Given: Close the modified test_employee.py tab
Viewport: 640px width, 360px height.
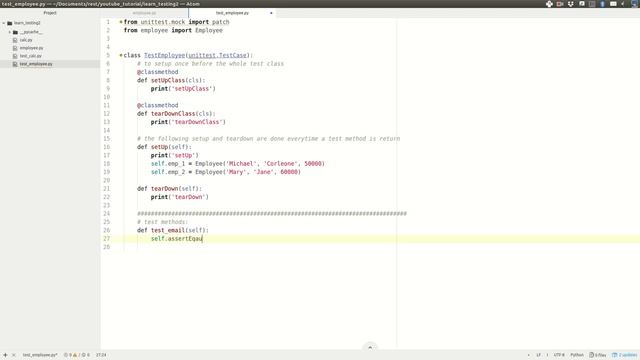Looking at the screenshot, I should (x=271, y=13).
